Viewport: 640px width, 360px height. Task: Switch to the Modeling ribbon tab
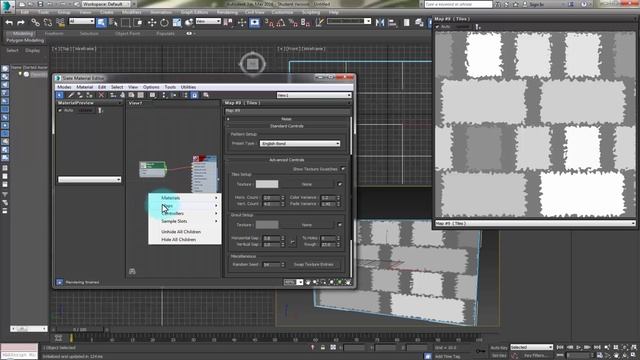click(x=22, y=33)
